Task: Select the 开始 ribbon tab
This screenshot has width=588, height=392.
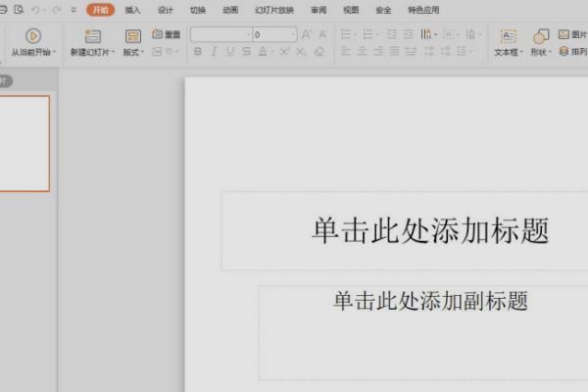Action: [100, 10]
